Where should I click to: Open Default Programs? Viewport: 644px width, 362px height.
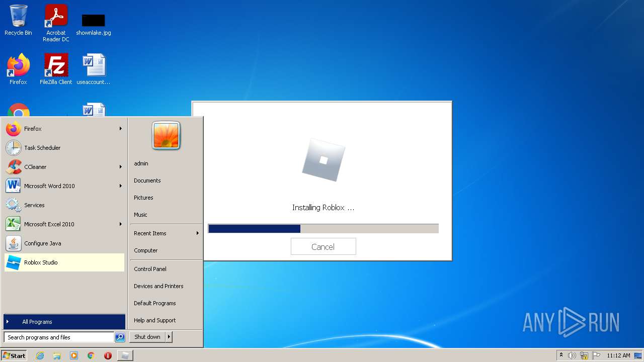155,303
